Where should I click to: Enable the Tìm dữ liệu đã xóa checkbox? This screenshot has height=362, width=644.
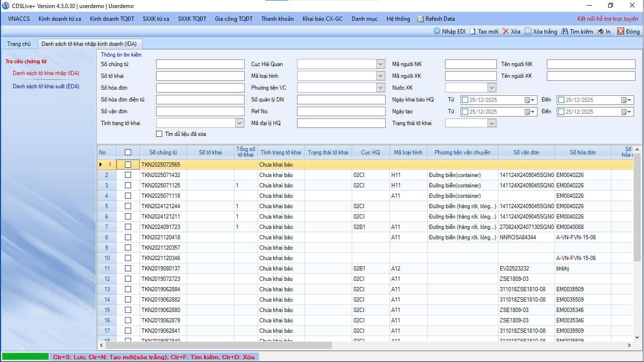coord(159,134)
